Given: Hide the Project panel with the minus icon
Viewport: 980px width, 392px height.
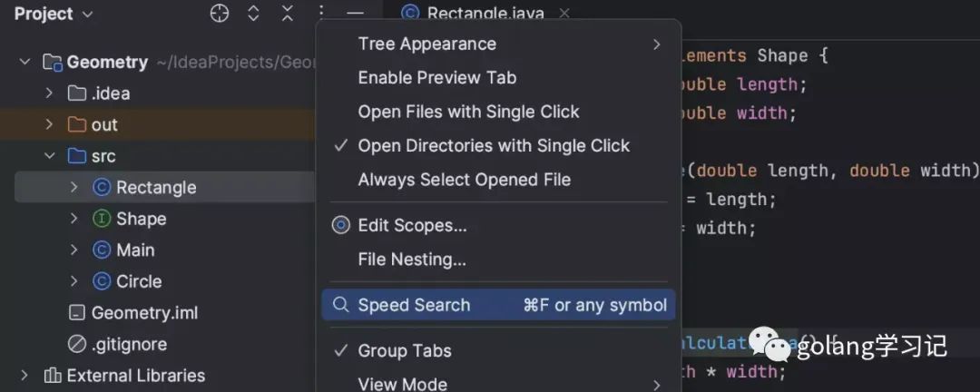Looking at the screenshot, I should coord(355,13).
